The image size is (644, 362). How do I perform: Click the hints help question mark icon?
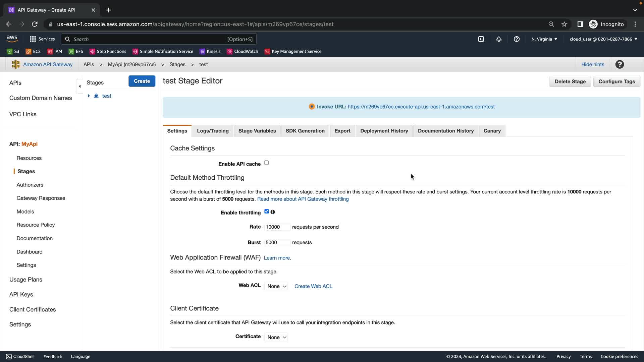point(620,64)
